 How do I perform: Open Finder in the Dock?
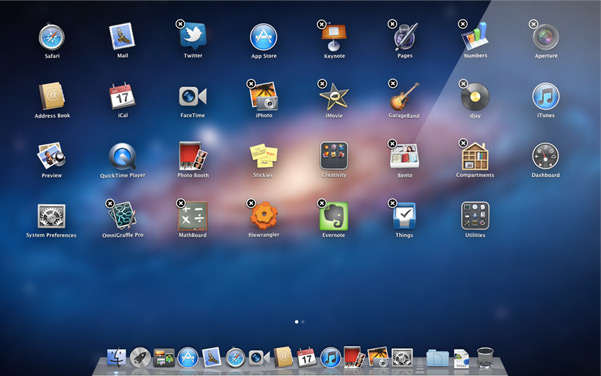pyautogui.click(x=116, y=358)
